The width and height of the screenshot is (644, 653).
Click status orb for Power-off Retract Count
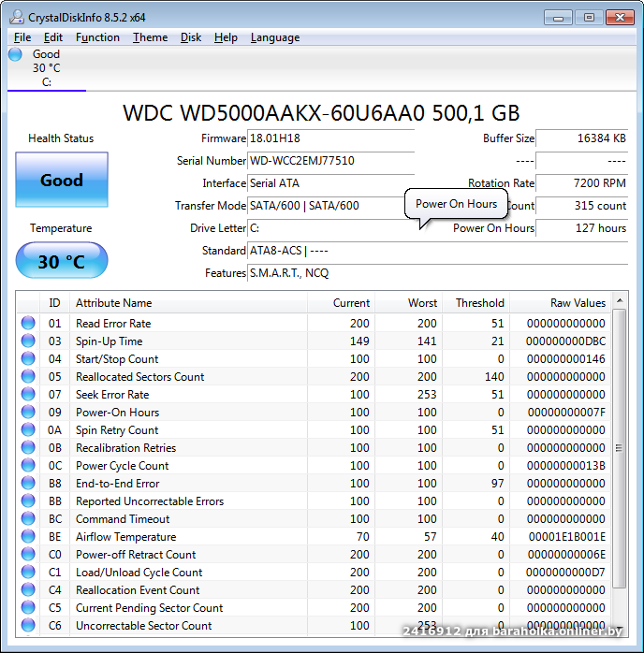point(28,554)
